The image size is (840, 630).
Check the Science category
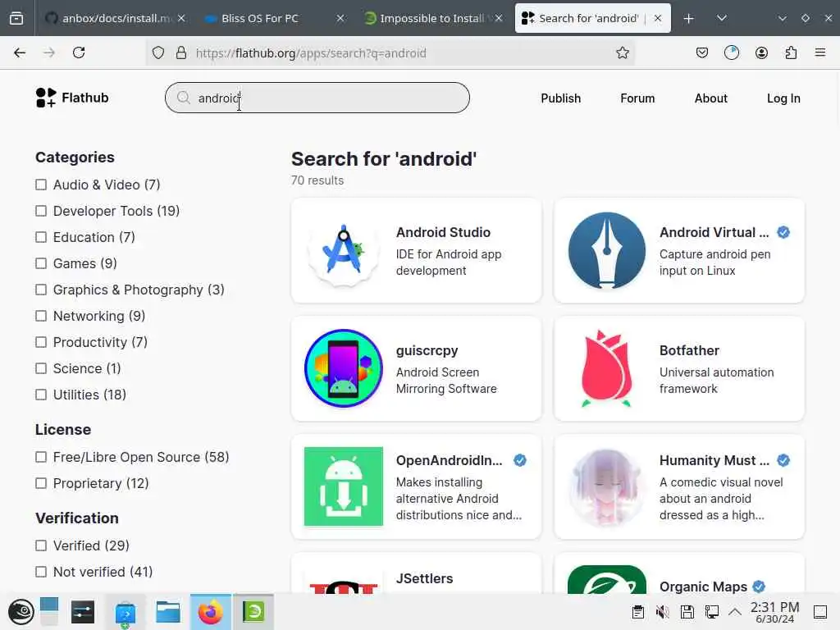coord(41,368)
